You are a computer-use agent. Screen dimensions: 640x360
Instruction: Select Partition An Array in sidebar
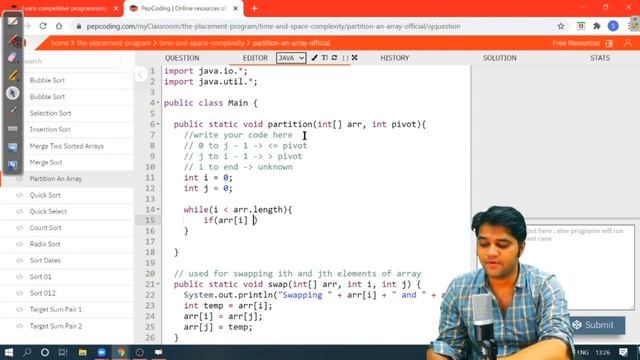pos(56,179)
